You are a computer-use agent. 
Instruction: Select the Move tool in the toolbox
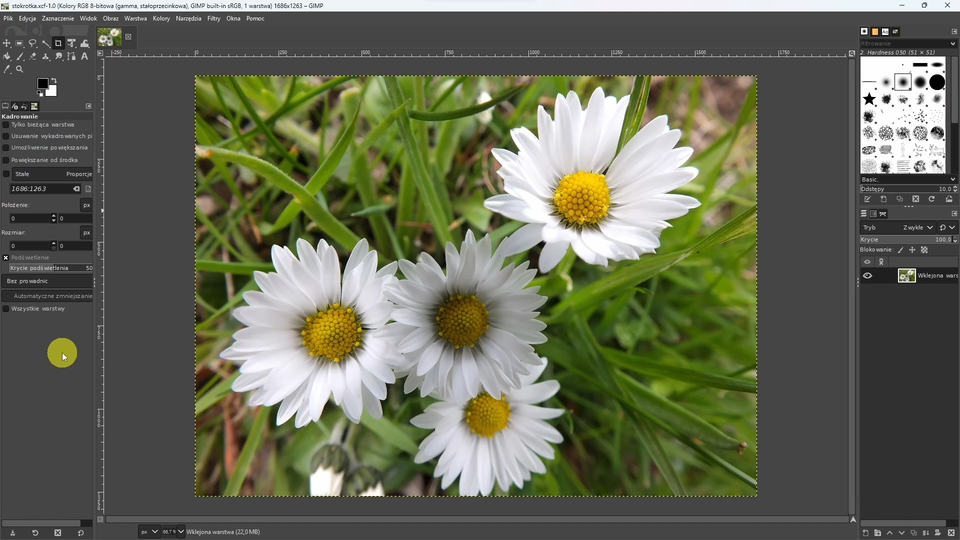[x=7, y=43]
